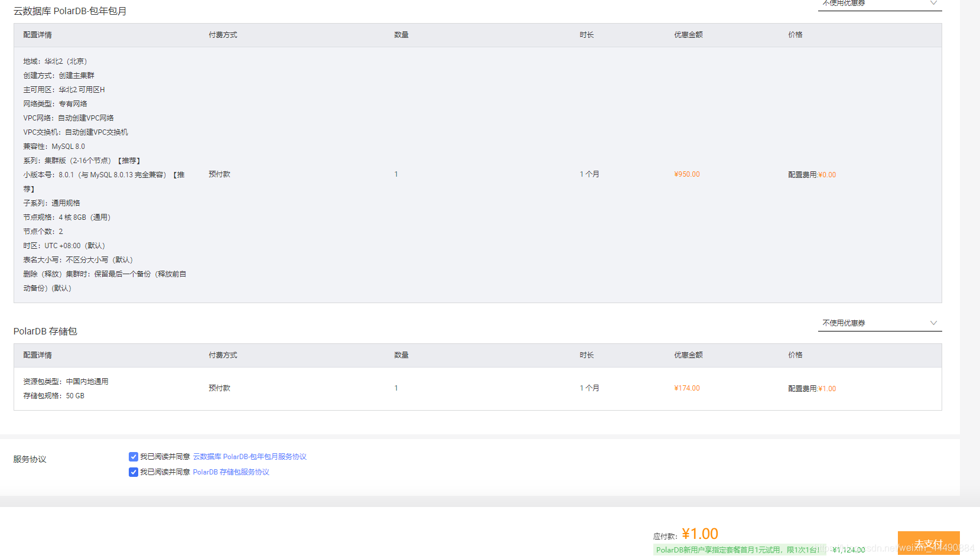Click 子系列：通用规格 row
The image size is (980, 559).
[x=52, y=203]
